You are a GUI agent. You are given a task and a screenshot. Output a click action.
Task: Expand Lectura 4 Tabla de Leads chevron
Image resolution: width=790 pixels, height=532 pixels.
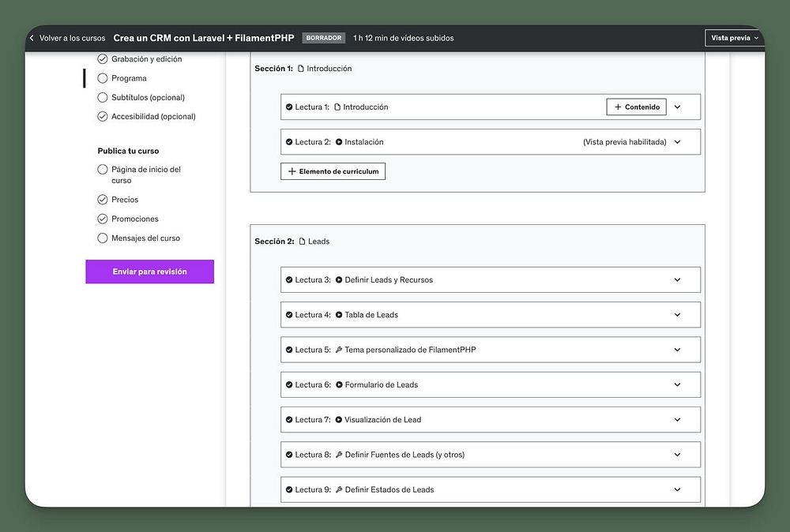click(x=678, y=315)
